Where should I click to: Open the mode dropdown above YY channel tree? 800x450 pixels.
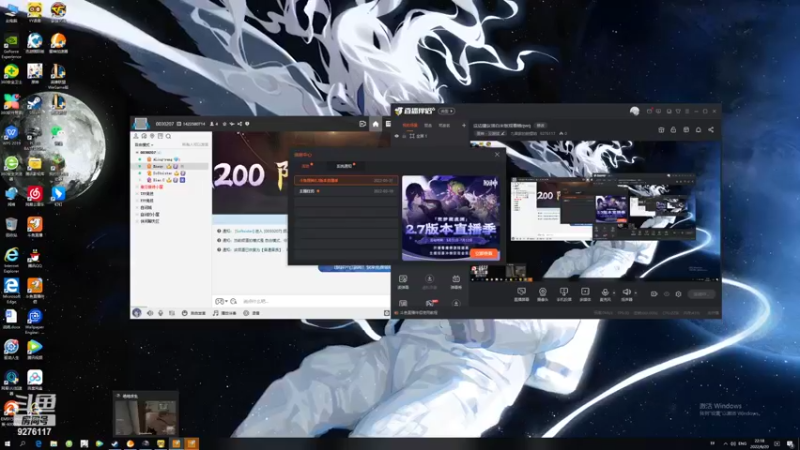(144, 145)
